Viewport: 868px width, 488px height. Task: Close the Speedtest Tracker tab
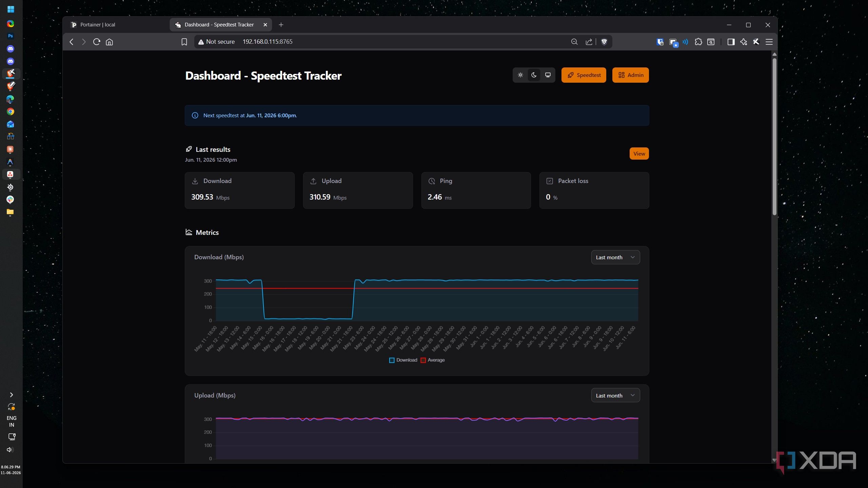[x=265, y=25]
